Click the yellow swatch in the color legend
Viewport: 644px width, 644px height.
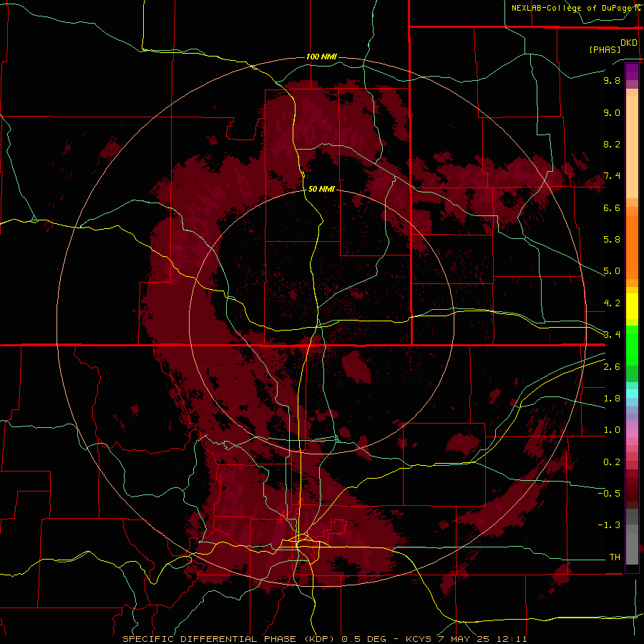coord(632,306)
